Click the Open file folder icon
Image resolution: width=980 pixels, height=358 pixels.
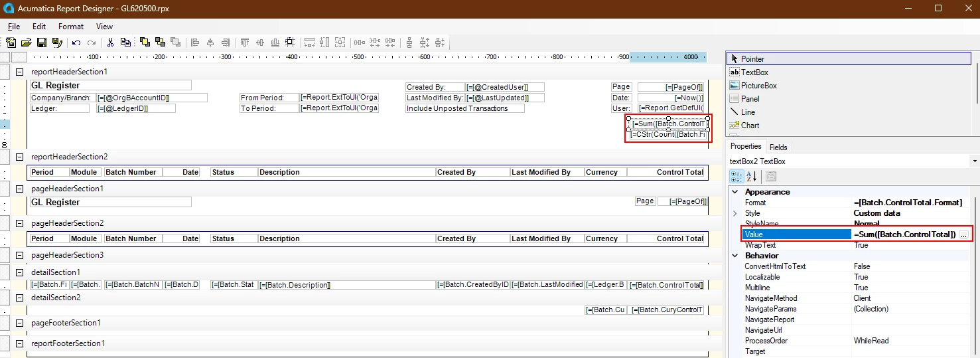pos(27,42)
